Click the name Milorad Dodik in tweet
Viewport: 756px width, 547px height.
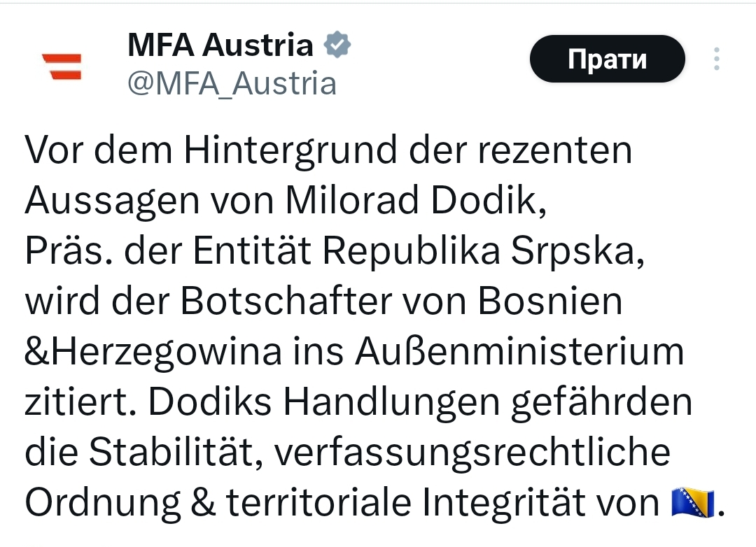[416, 201]
